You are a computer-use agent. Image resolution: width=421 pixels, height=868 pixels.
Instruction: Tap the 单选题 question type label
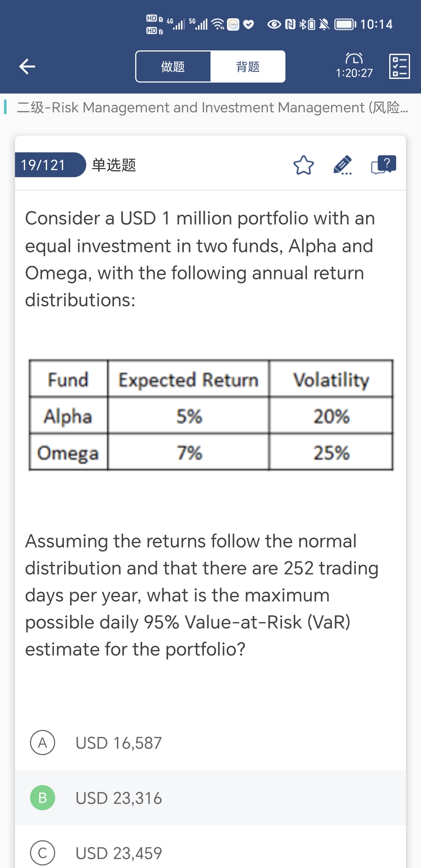pos(114,165)
